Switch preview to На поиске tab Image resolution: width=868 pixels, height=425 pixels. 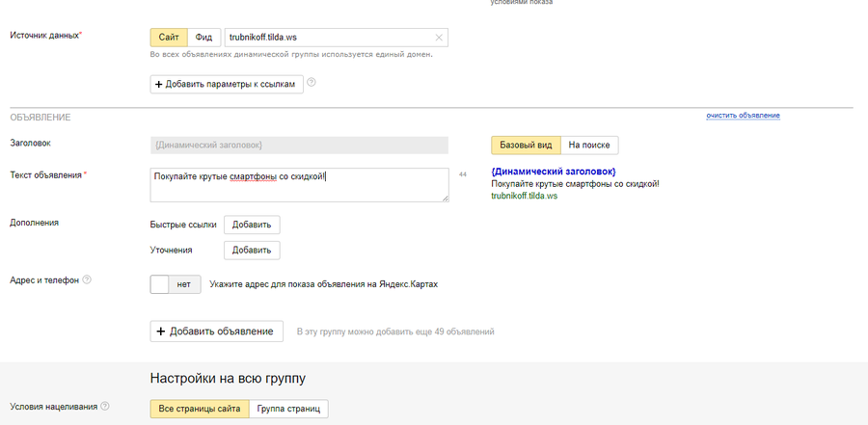click(x=589, y=146)
